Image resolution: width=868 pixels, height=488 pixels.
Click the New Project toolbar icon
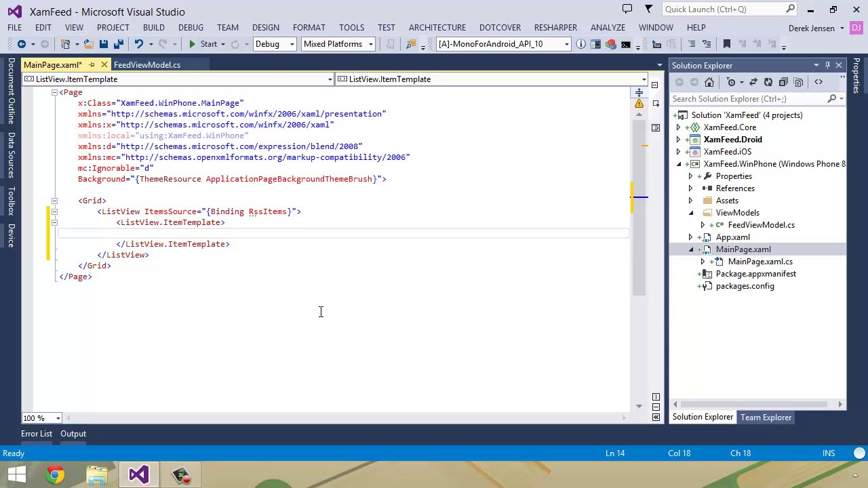[66, 44]
